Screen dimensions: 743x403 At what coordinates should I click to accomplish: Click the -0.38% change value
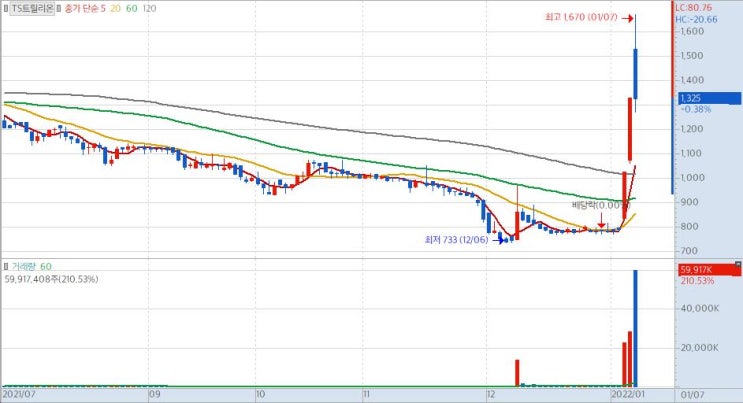pyautogui.click(x=696, y=110)
